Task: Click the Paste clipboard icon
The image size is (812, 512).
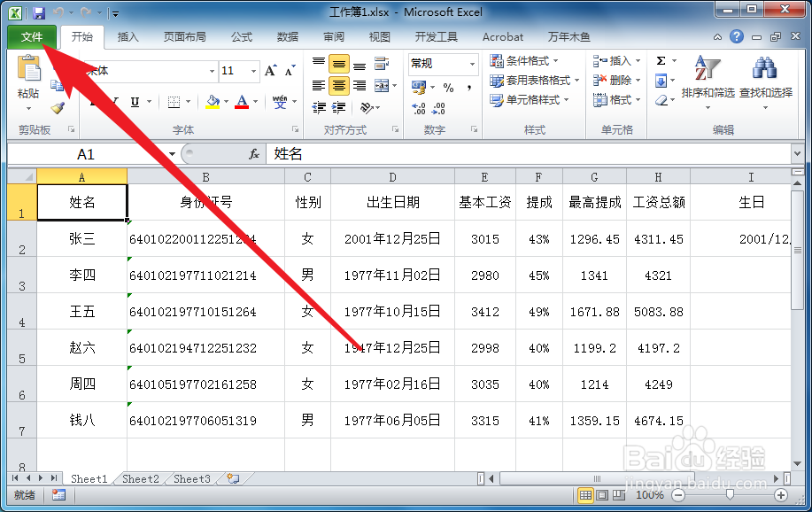Action: pyautogui.click(x=28, y=68)
